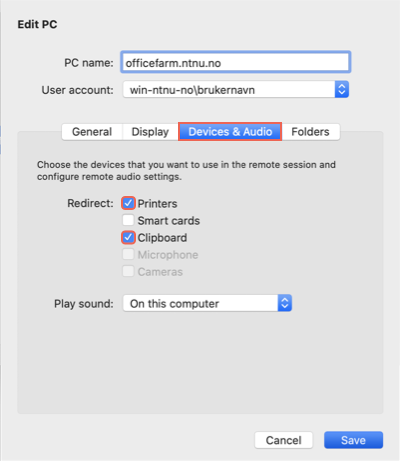Image resolution: width=400 pixels, height=461 pixels.
Task: Select the Devices & Audio tab
Action: point(230,132)
